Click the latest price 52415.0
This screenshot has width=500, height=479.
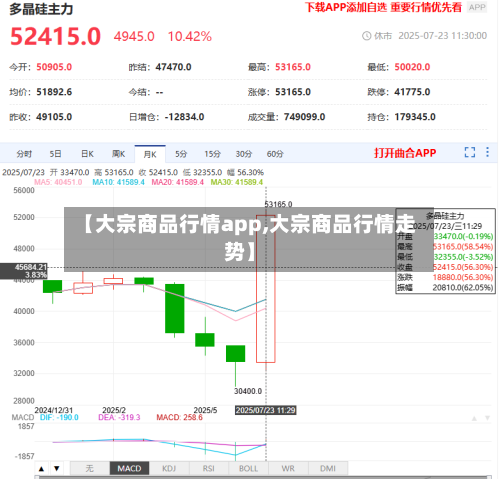point(55,36)
